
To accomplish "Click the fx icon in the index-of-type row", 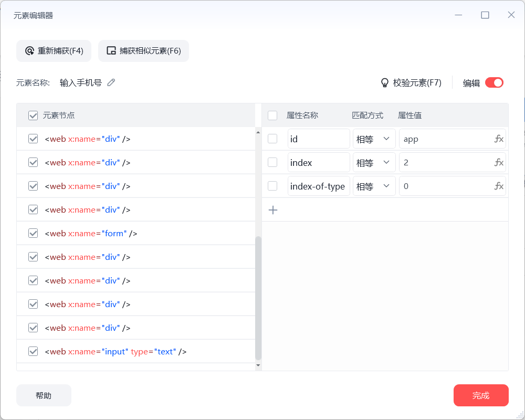I will tap(499, 186).
